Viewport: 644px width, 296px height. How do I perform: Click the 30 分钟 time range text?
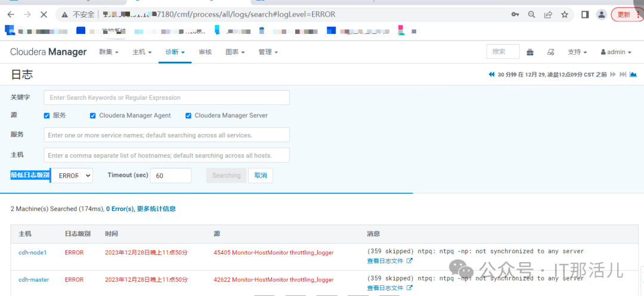(x=552, y=74)
